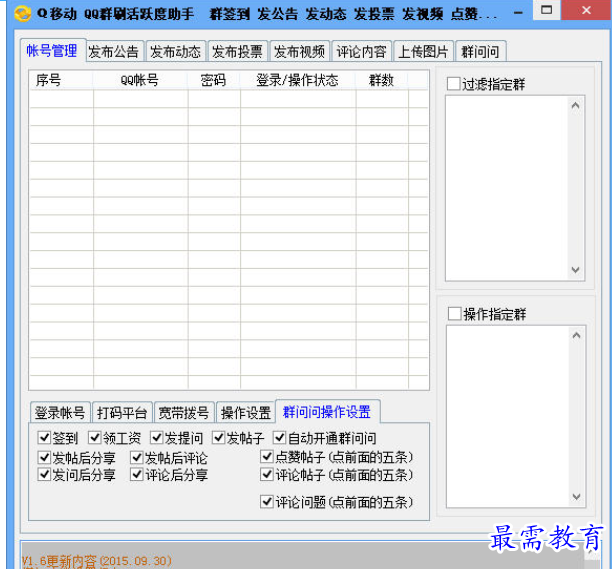Click the 密码 column header
The image size is (612, 569).
click(x=214, y=80)
